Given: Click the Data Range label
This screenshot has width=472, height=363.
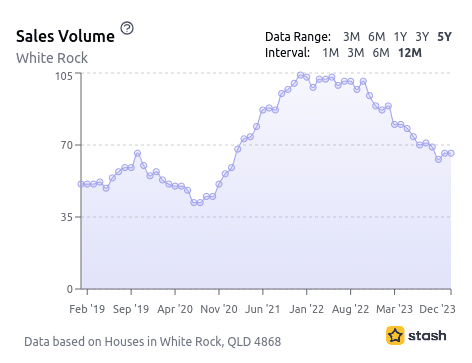Looking at the screenshot, I should 298,37.
